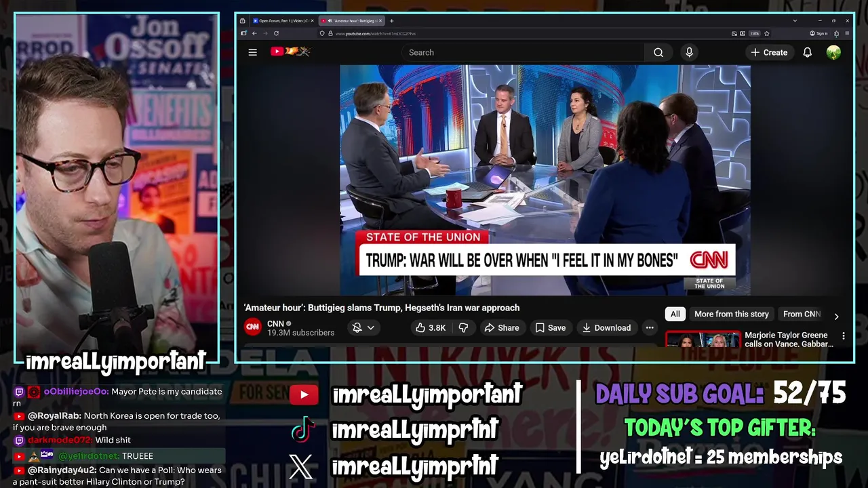The width and height of the screenshot is (868, 488).
Task: Open a new browser tab
Action: (x=391, y=21)
